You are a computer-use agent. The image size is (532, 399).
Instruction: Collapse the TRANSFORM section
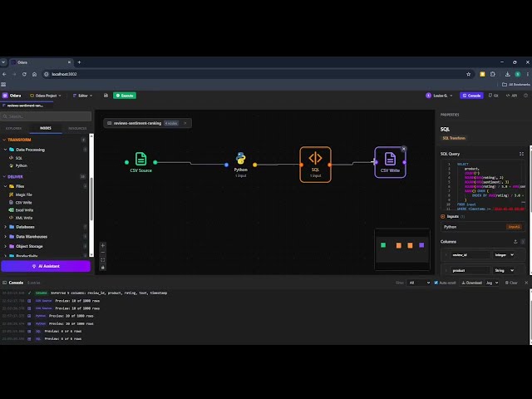coord(4,140)
